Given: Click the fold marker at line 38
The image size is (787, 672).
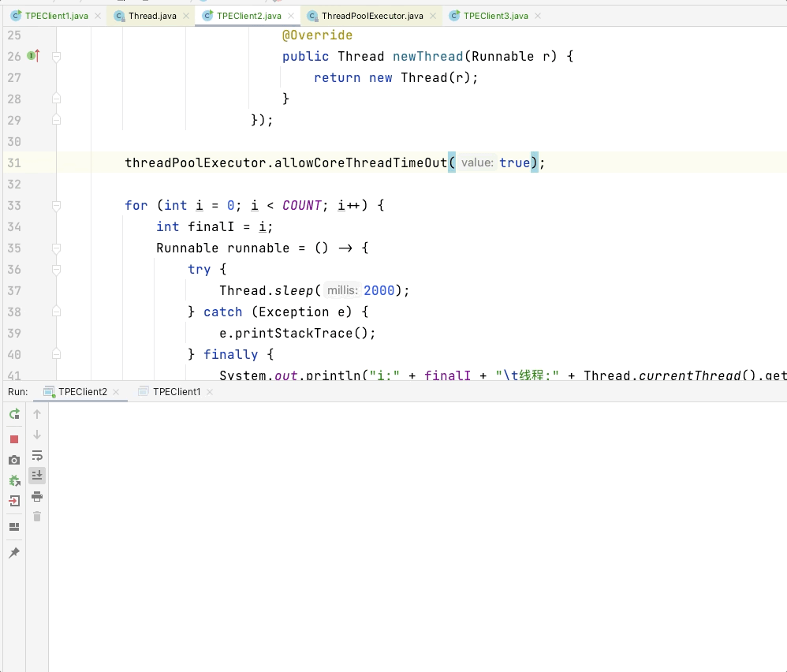Looking at the screenshot, I should [56, 312].
